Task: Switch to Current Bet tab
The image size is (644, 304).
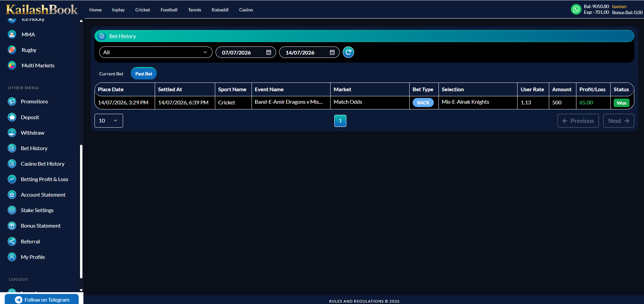Action: [x=111, y=74]
